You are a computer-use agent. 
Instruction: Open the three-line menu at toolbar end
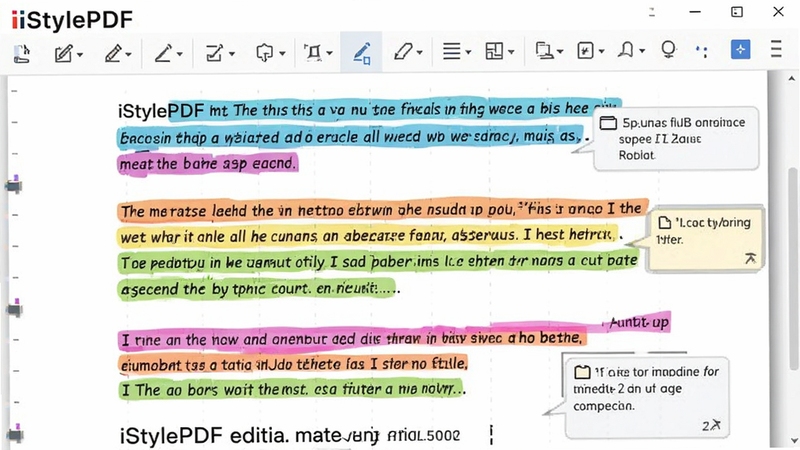[776, 49]
